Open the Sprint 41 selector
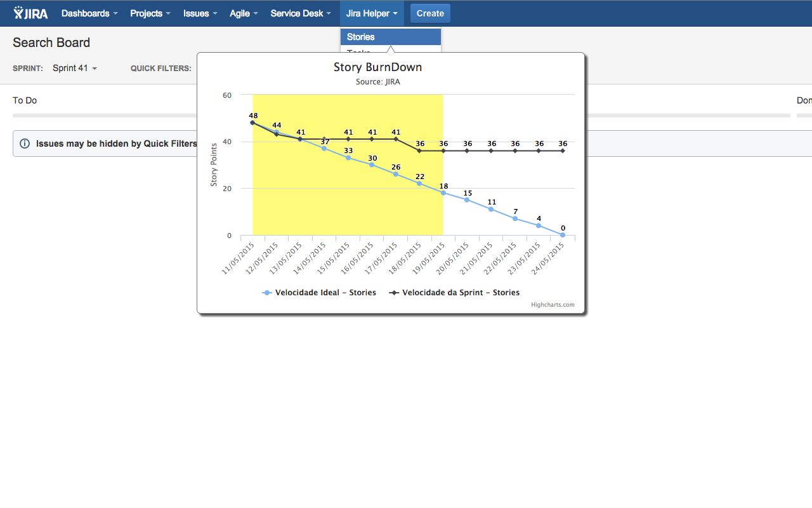This screenshot has width=812, height=508. pyautogui.click(x=75, y=68)
